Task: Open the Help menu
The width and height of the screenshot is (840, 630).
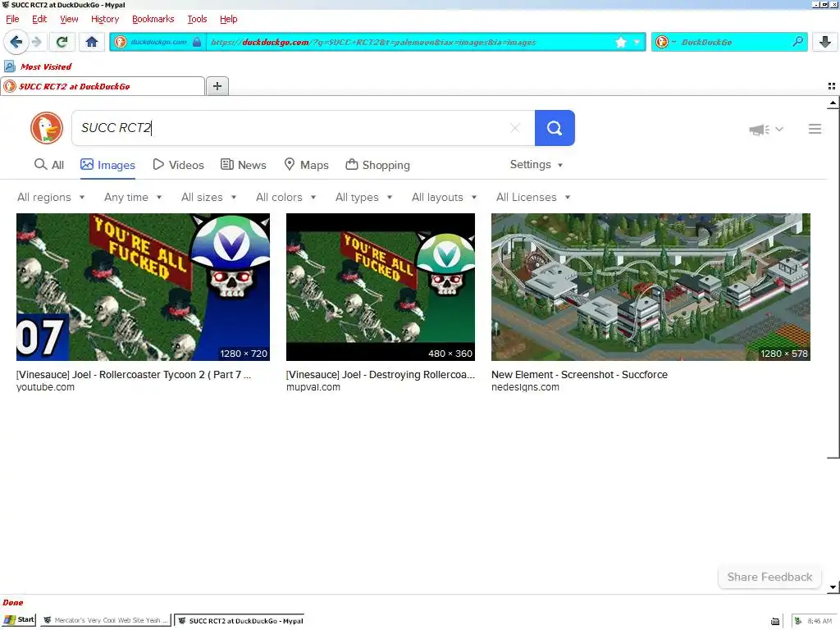Action: [x=228, y=19]
